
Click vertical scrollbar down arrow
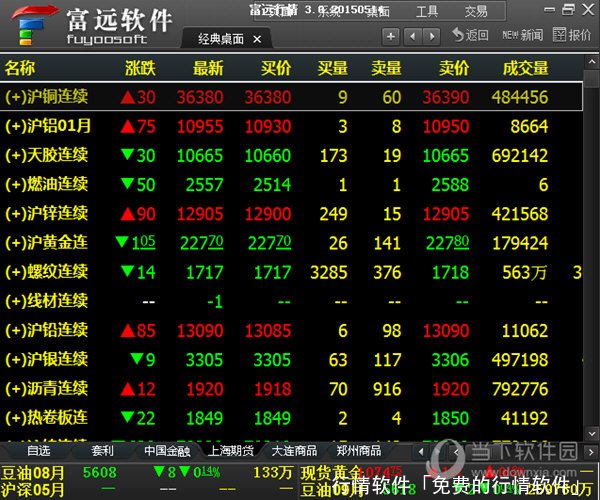[592, 434]
